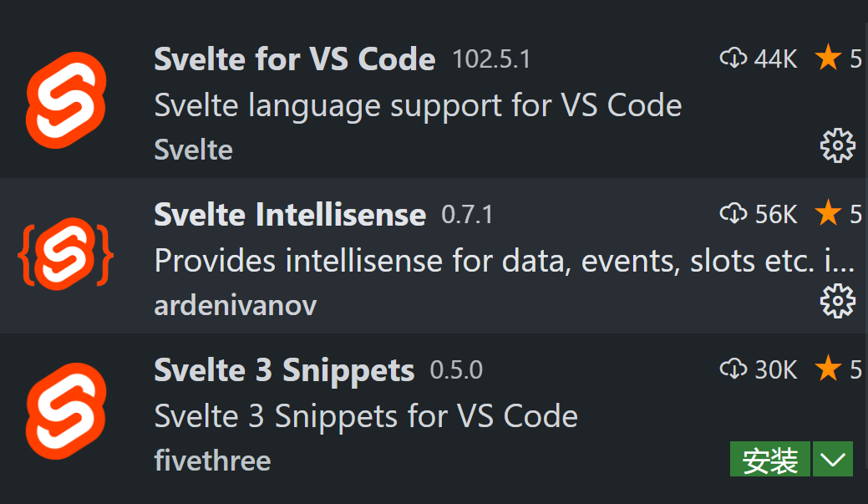Click publisher name fivethree
Viewport: 868px width, 504px height.
[212, 460]
